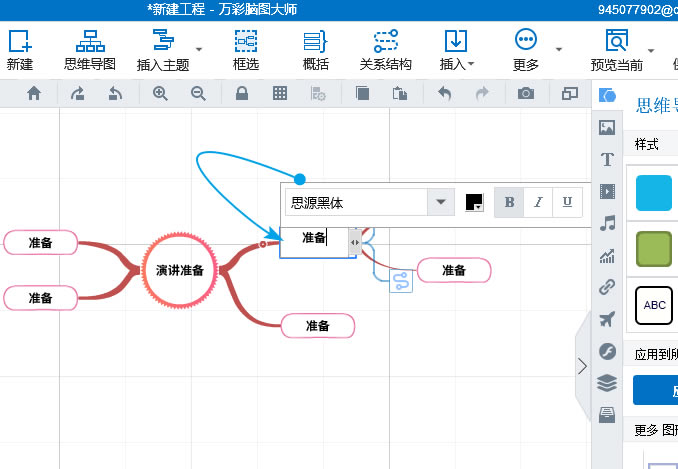Viewport: 678px width, 469px height.
Task: Click the overlapping windows icon in toolbar
Action: 570,93
